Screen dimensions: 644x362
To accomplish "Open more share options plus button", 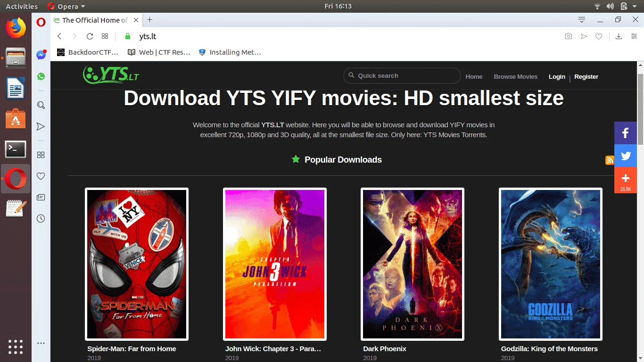I will 626,180.
